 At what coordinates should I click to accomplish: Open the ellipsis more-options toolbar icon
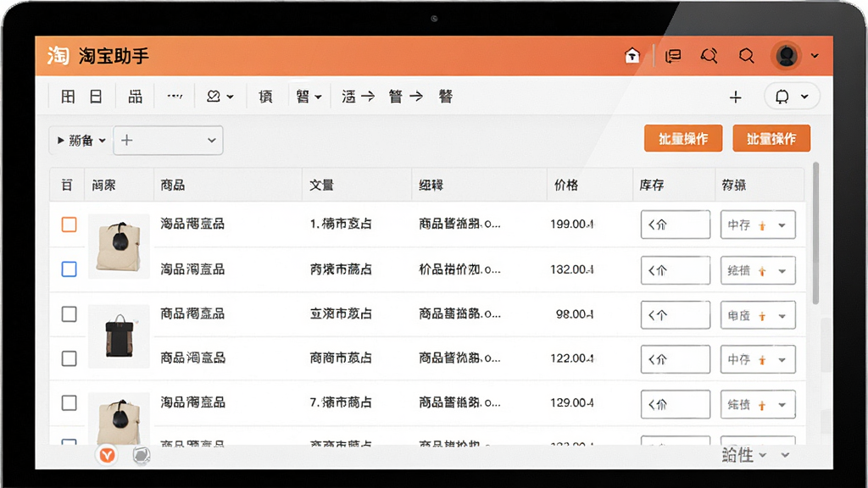point(175,97)
